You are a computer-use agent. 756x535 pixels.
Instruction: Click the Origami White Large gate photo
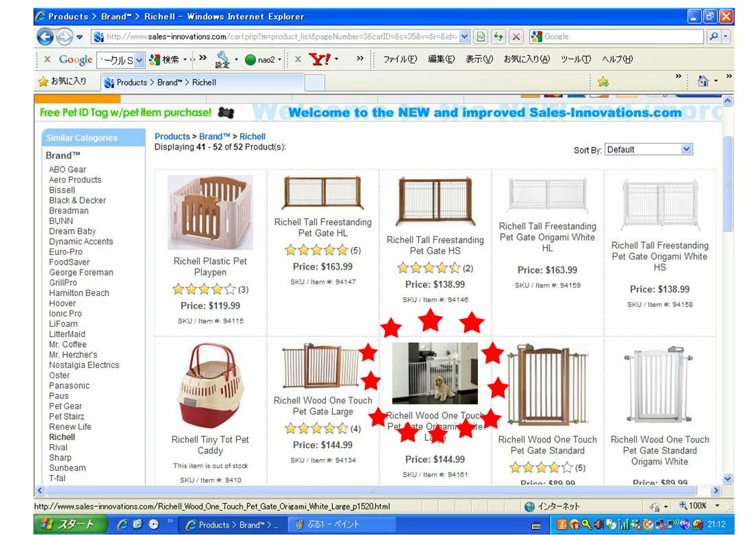pyautogui.click(x=435, y=373)
